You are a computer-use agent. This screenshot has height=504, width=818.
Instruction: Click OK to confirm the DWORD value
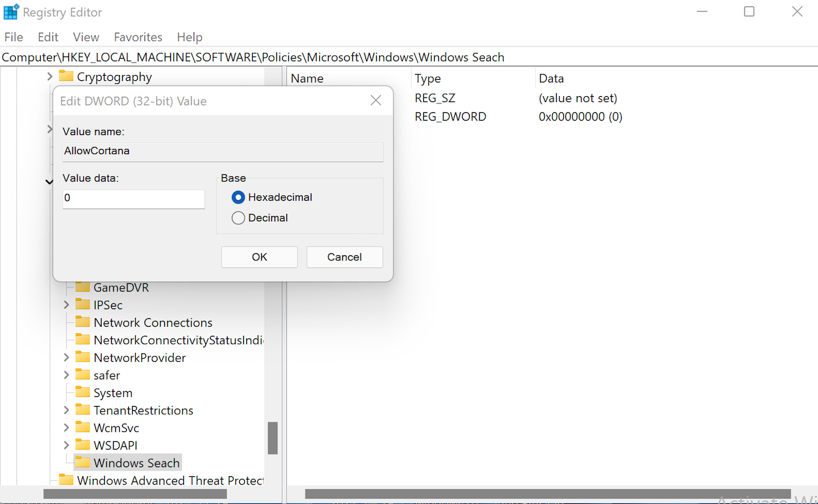coord(259,257)
